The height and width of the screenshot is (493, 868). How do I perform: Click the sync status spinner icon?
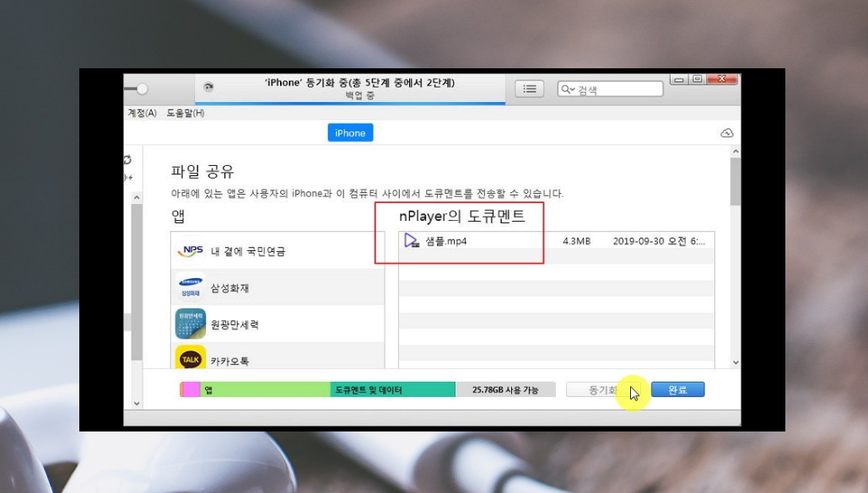[208, 87]
